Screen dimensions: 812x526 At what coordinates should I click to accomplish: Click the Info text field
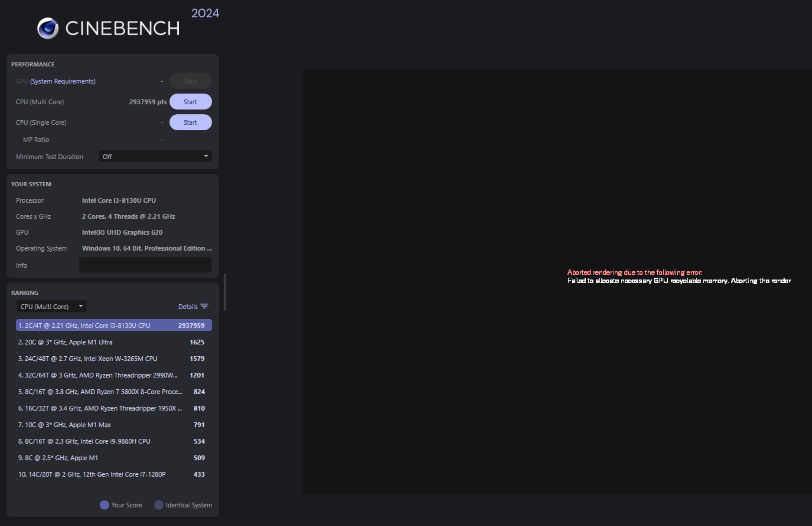[x=145, y=265]
